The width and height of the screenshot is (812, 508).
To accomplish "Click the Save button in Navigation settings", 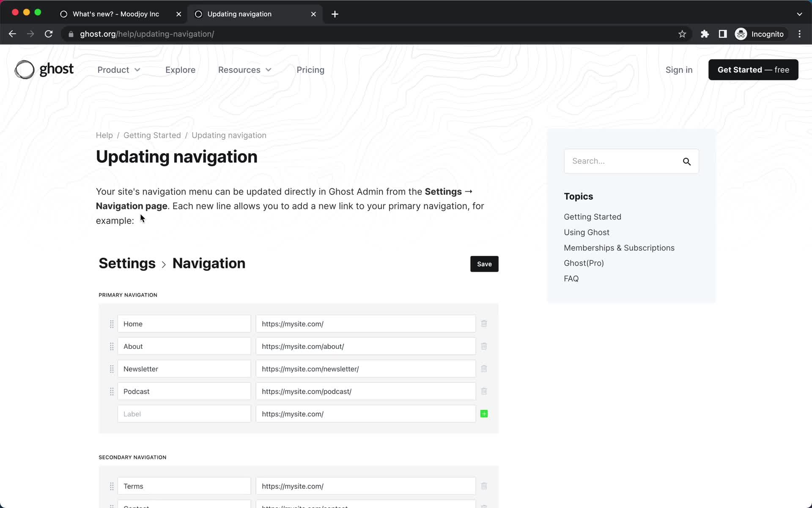I will [x=485, y=264].
